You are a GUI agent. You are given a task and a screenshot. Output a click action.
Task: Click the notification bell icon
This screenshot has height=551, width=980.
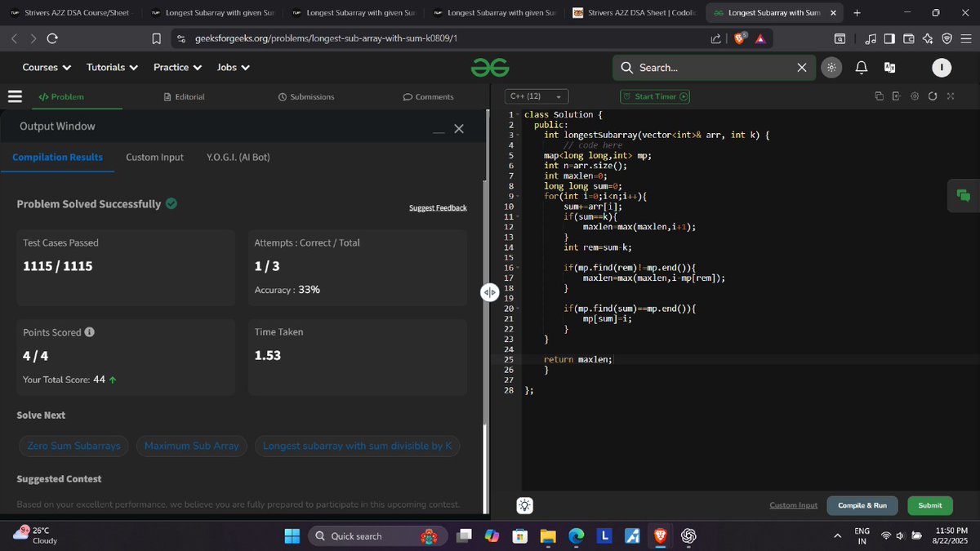pos(860,68)
